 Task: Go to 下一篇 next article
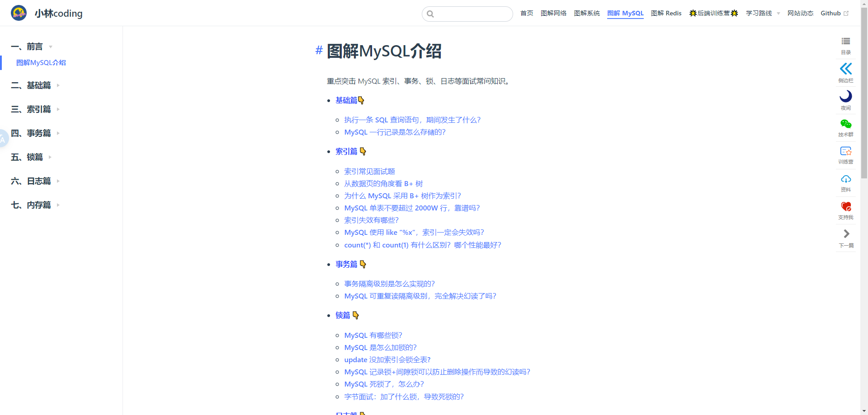tap(845, 238)
